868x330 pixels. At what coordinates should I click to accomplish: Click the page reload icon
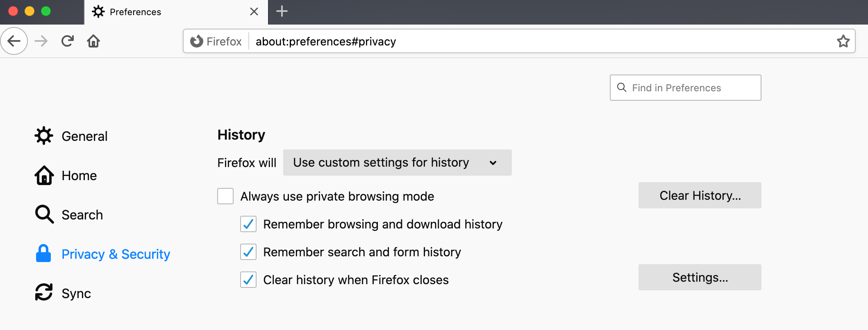67,41
